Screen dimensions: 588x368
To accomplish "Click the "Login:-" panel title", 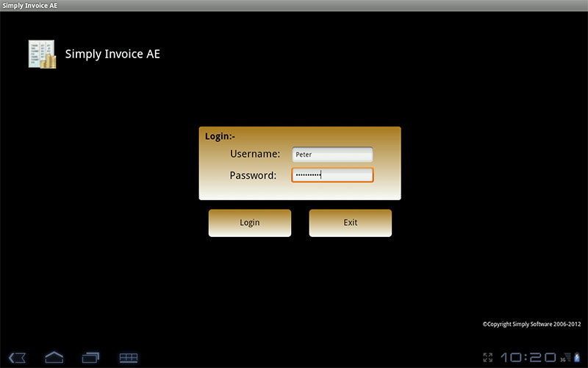I will pyautogui.click(x=220, y=136).
